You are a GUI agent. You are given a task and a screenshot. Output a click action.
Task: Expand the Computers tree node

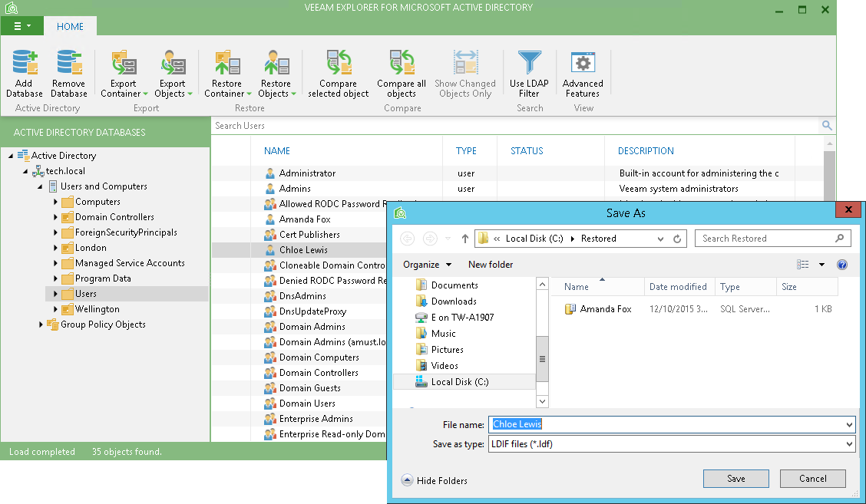55,202
